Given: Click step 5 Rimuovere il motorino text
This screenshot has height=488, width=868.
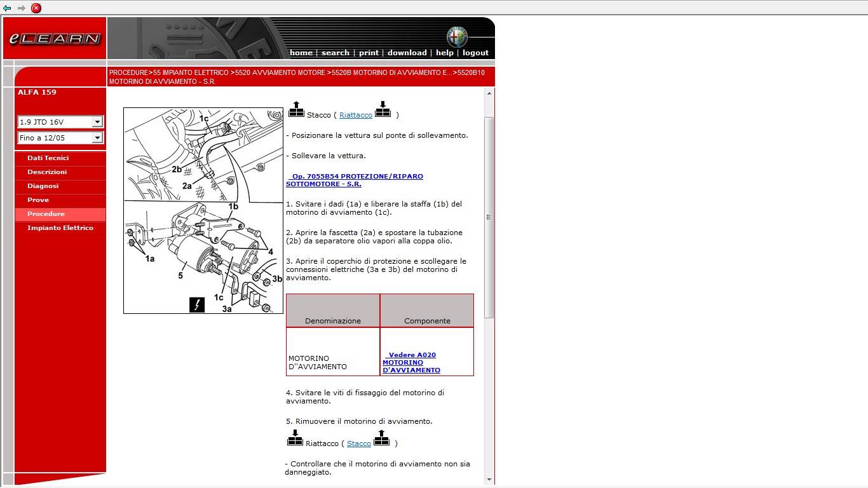Looking at the screenshot, I should [x=359, y=421].
